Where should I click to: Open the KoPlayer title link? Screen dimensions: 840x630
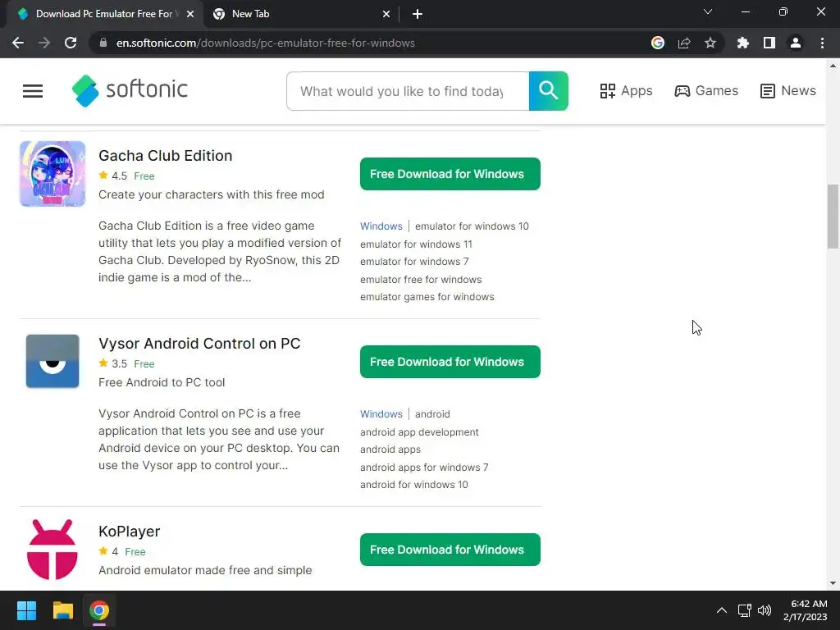(129, 532)
